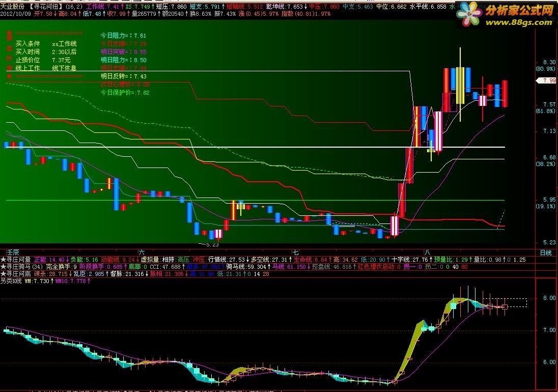Click the 短压:7.860 reading

171,7
